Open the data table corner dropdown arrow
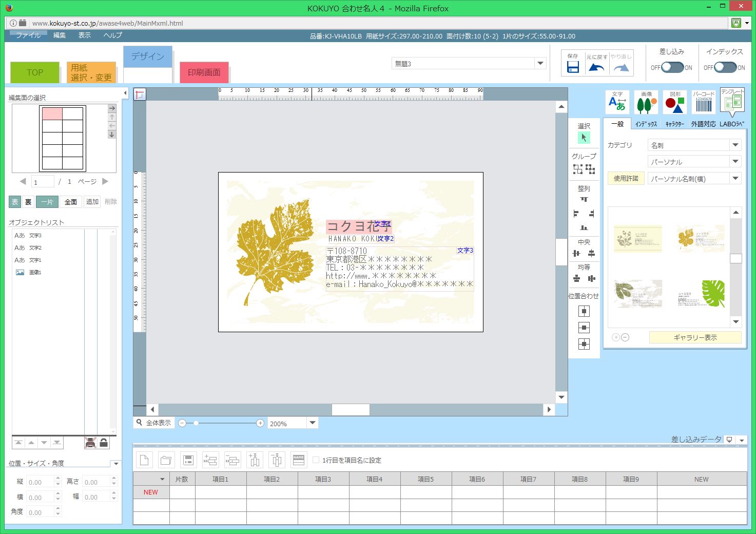This screenshot has width=756, height=534. [x=162, y=479]
